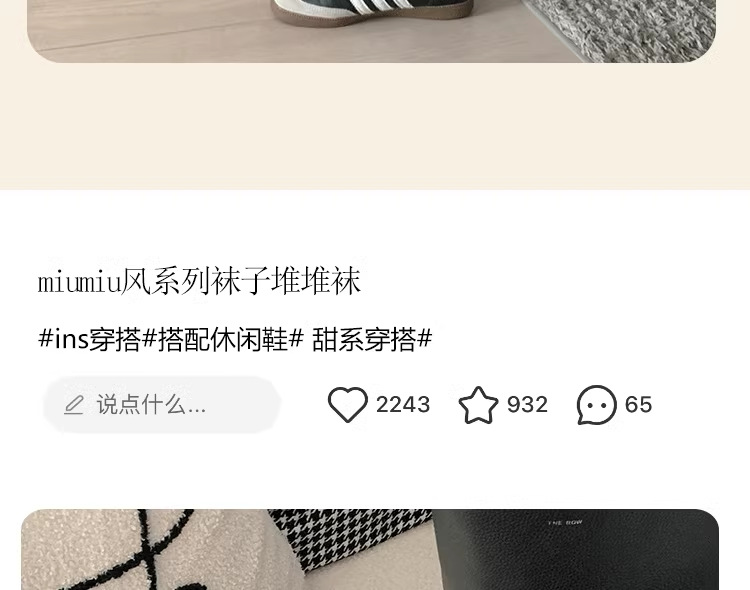750x590 pixels.
Task: Open the 搭配休闲鞋# hashtag
Action: tap(231, 340)
